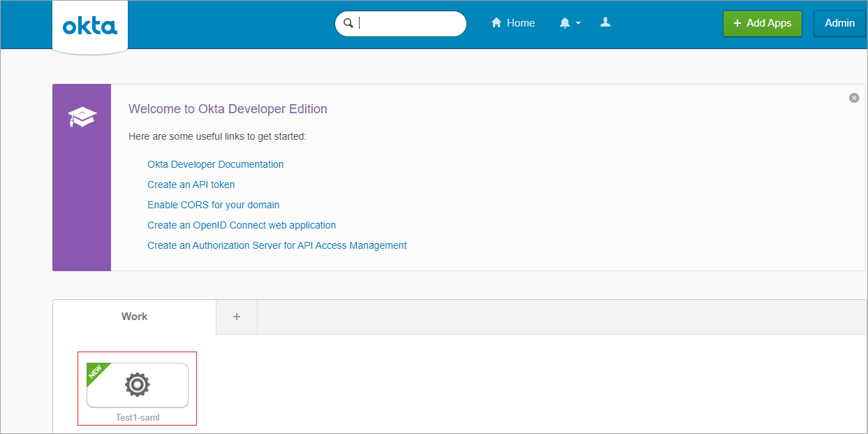The image size is (868, 434).
Task: Click the notifications bell icon
Action: tap(565, 22)
